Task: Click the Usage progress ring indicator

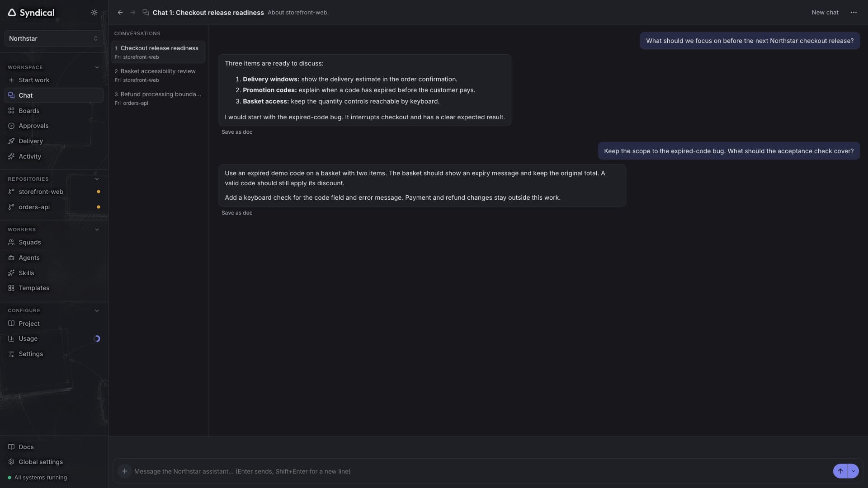Action: 97,338
